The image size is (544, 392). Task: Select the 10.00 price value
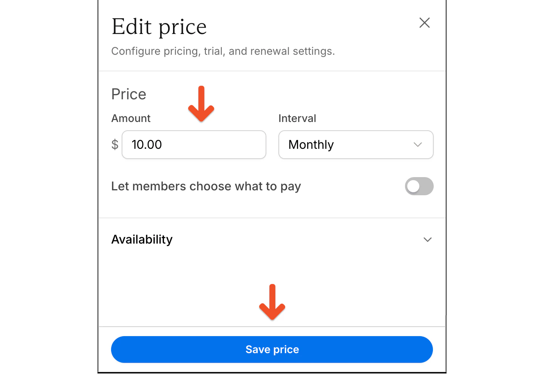point(147,145)
